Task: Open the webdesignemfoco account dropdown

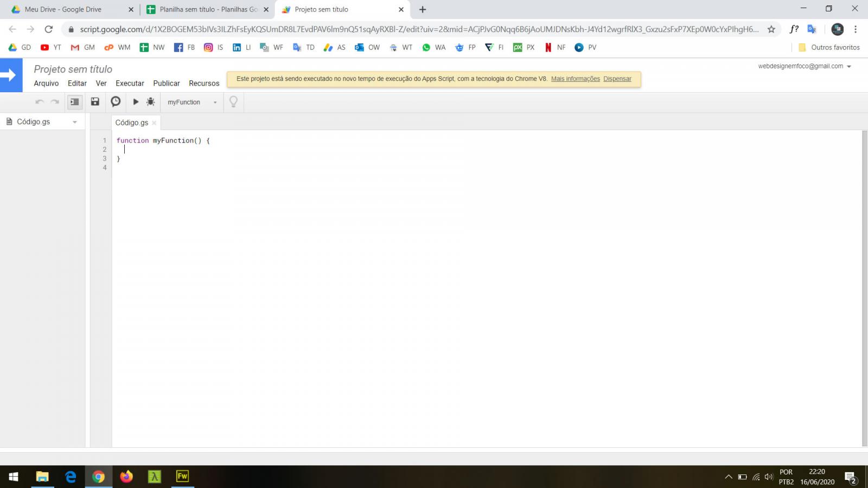Action: [x=805, y=66]
